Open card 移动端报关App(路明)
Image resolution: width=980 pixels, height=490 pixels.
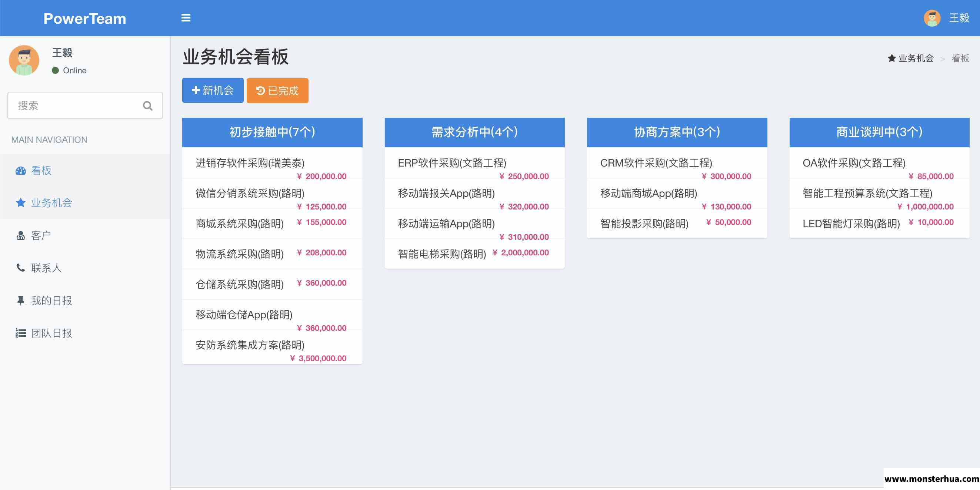pos(474,193)
